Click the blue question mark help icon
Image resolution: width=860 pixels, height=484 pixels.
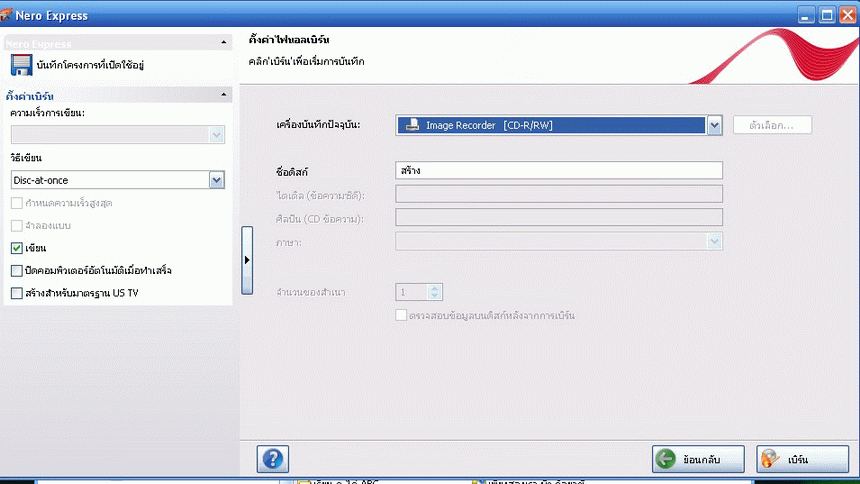[273, 459]
